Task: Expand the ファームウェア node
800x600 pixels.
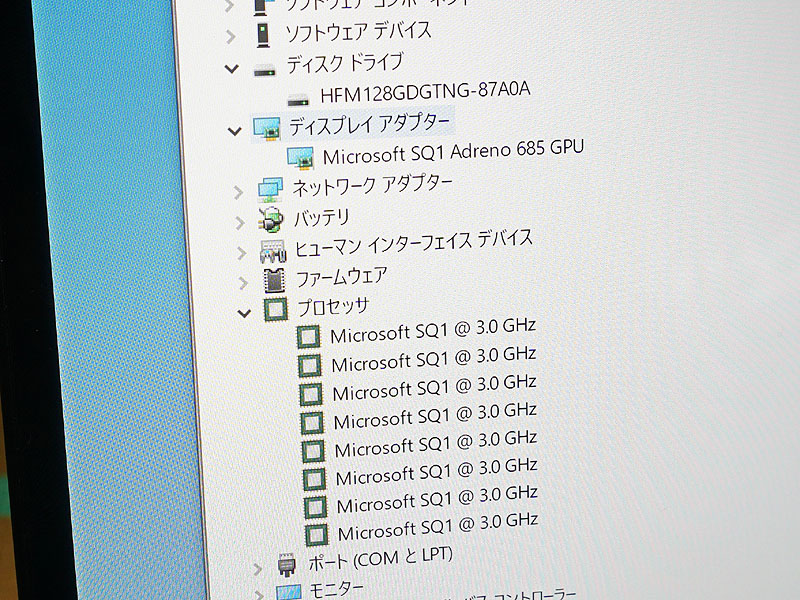Action: pyautogui.click(x=243, y=283)
